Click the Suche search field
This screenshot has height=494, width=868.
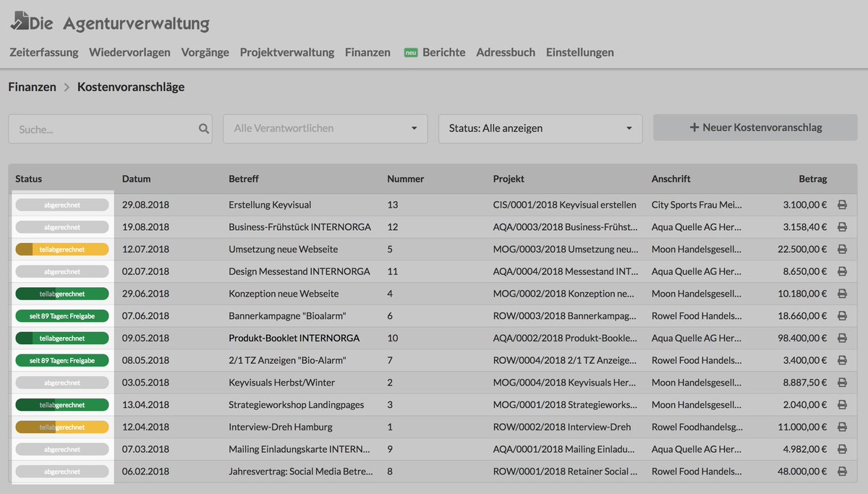(x=110, y=129)
